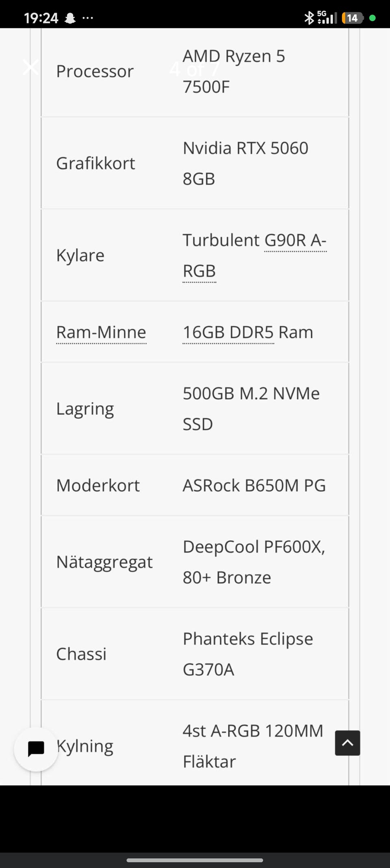The width and height of the screenshot is (390, 868).
Task: Close the image viewer with the X icon
Action: (x=30, y=67)
